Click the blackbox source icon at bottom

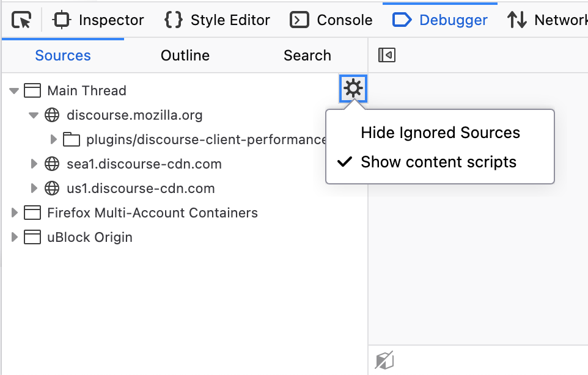click(384, 360)
